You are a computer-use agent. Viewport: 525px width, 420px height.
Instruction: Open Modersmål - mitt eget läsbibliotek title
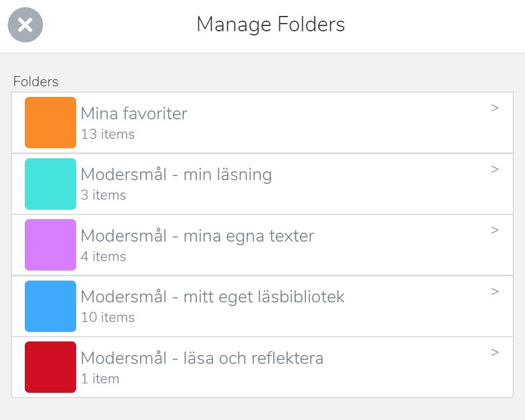(x=213, y=297)
